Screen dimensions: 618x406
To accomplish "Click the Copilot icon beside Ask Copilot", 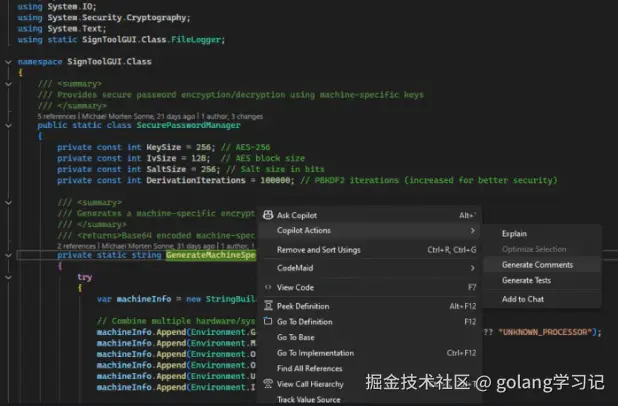I will (268, 215).
